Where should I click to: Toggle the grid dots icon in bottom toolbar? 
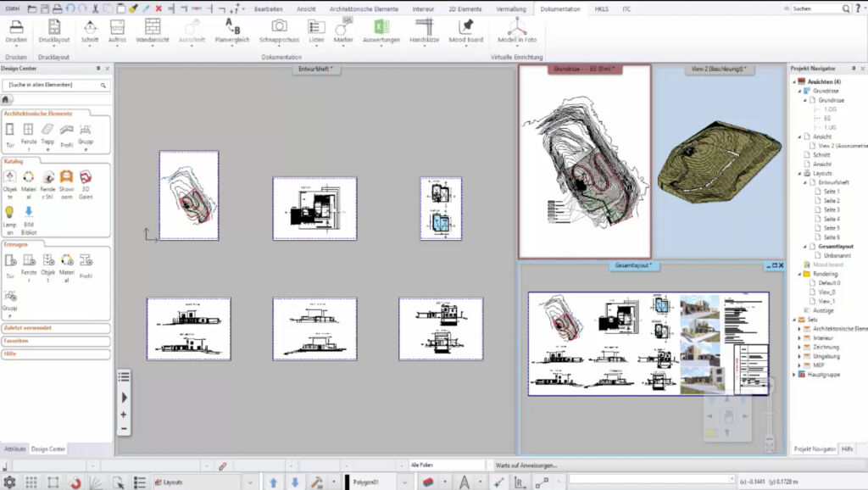click(x=31, y=482)
